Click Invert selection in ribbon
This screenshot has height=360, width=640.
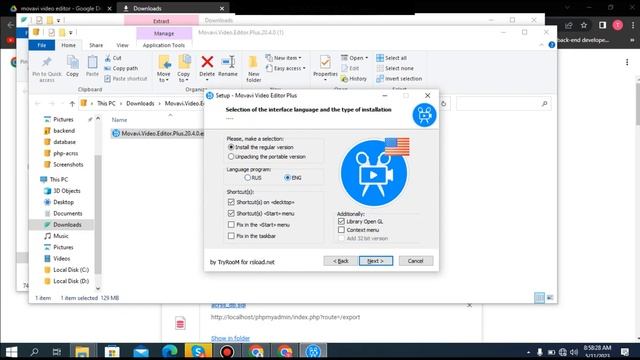(x=399, y=78)
